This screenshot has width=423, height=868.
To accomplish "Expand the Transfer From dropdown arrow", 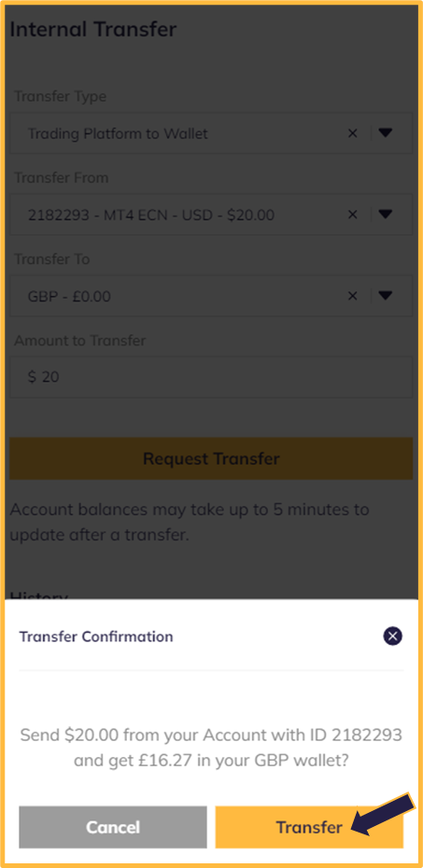I will click(x=386, y=215).
